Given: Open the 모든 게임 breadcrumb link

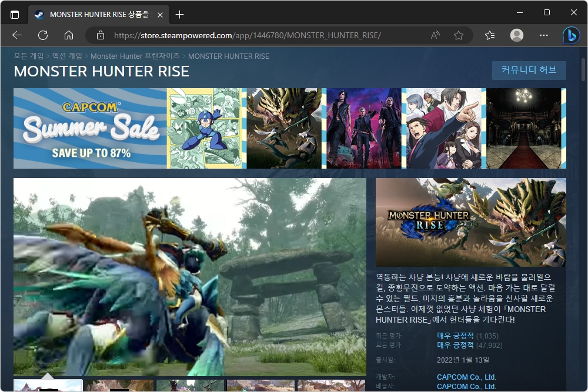Looking at the screenshot, I should [x=28, y=56].
